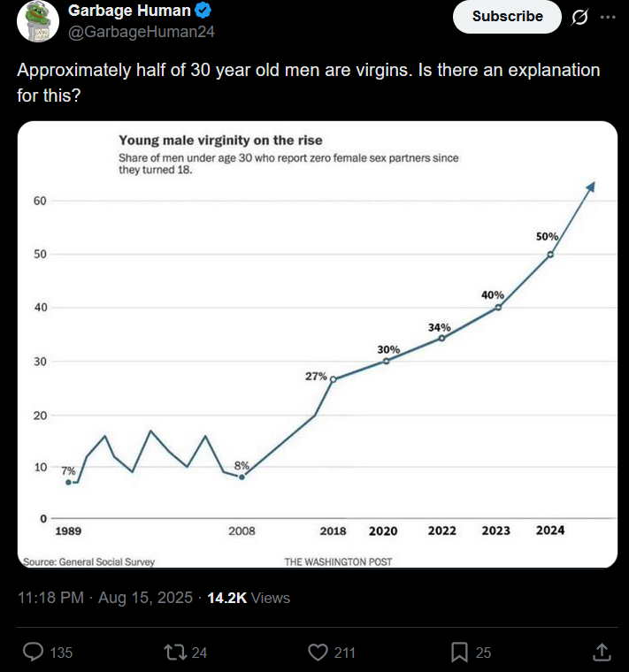This screenshot has height=672, width=629.
Task: Click the 211 likes count
Action: pyautogui.click(x=344, y=653)
